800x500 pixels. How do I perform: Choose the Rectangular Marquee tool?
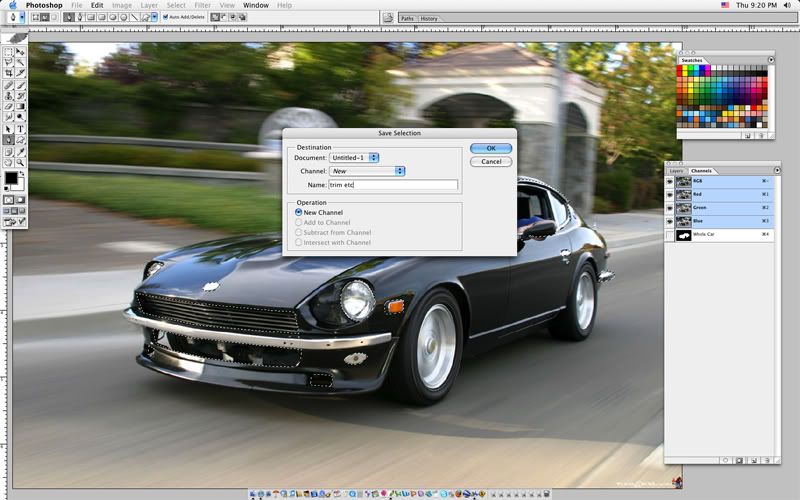(9, 51)
